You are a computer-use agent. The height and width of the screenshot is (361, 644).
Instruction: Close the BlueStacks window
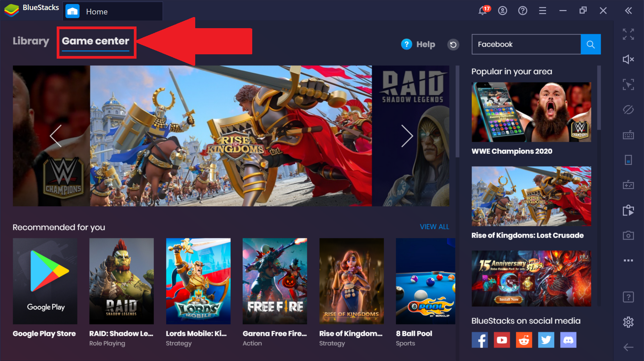603,11
